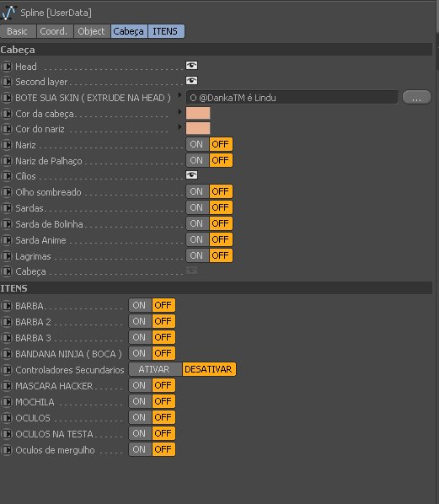This screenshot has height=504, width=439.
Task: Turn BARBA ON
Action: (x=140, y=305)
